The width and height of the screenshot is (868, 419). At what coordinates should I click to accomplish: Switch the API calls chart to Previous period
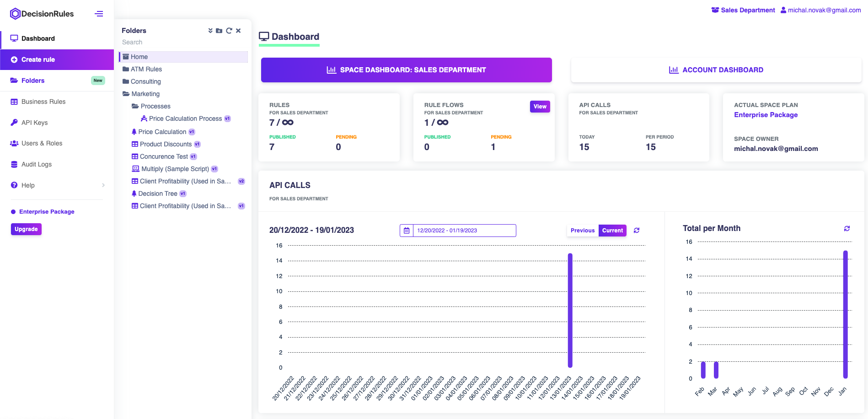coord(582,231)
